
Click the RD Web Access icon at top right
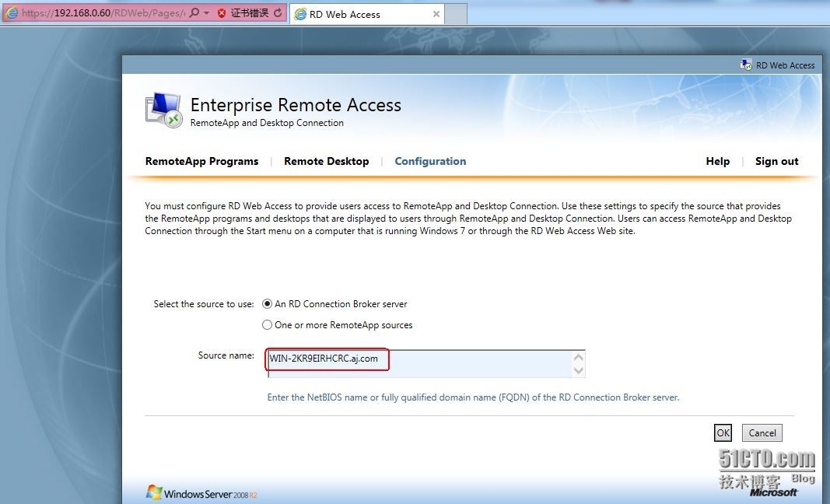point(746,65)
